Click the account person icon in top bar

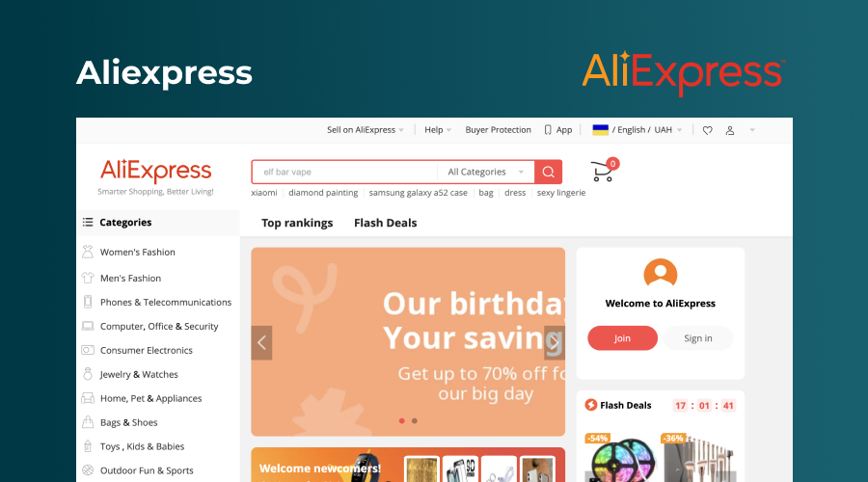(730, 130)
